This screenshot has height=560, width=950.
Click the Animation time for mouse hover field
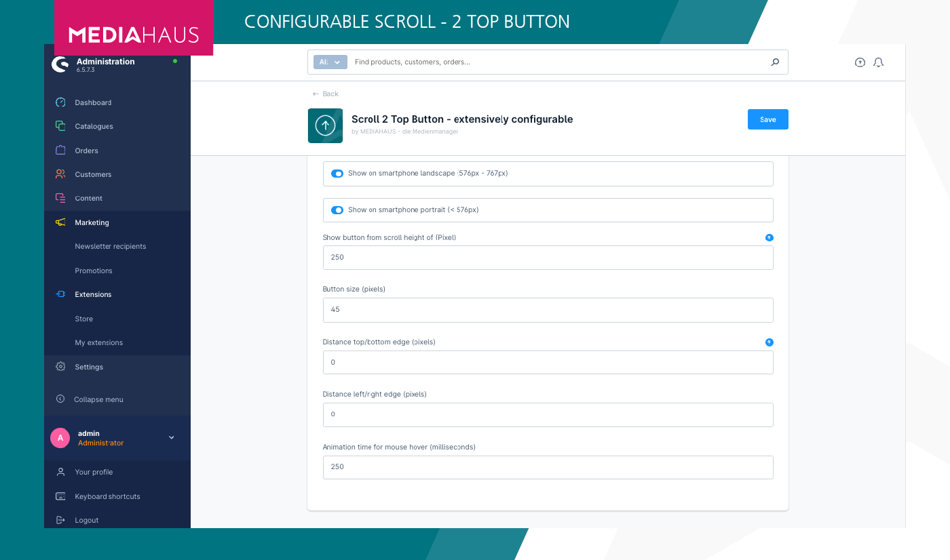(x=548, y=467)
